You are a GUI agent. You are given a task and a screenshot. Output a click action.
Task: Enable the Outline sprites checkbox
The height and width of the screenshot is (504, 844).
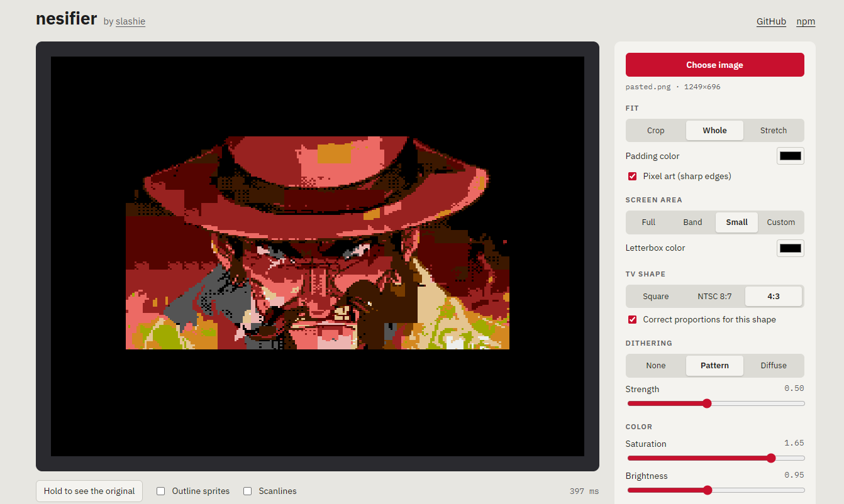click(161, 491)
